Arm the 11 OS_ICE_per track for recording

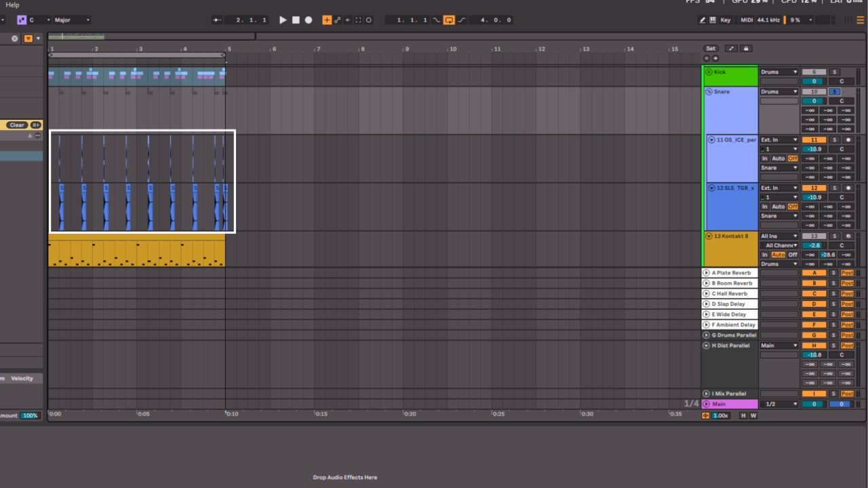(x=848, y=140)
